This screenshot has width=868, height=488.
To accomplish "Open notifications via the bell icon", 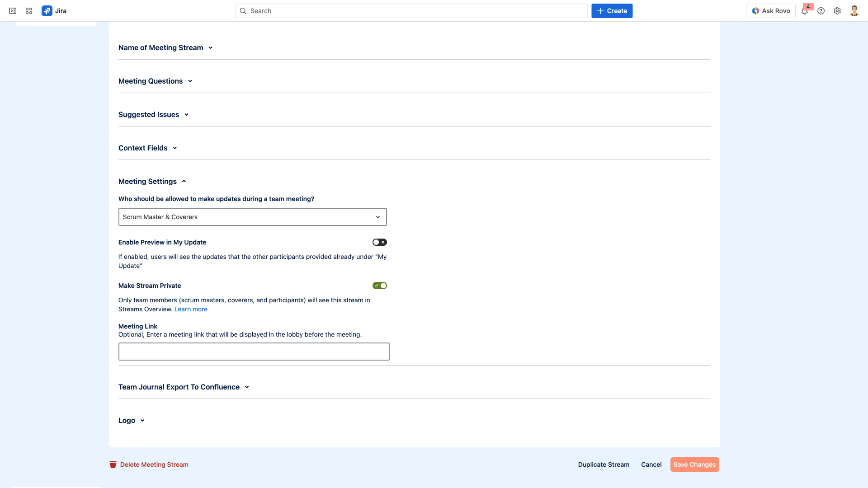I will tap(805, 10).
